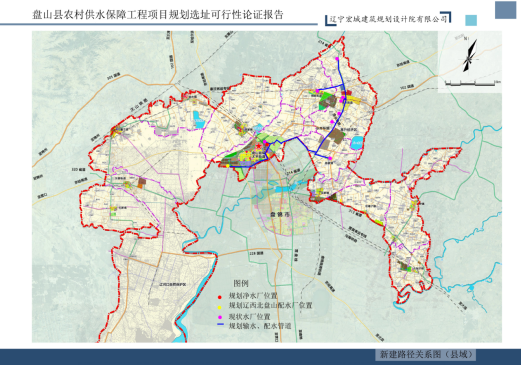Click the dark navy footer bar

pos(261,356)
